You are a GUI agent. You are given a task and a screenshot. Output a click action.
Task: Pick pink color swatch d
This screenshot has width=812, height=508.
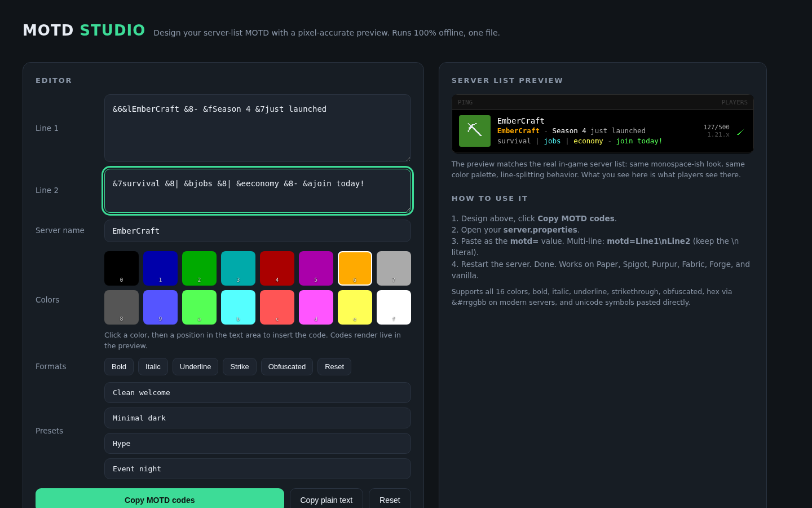pyautogui.click(x=316, y=307)
